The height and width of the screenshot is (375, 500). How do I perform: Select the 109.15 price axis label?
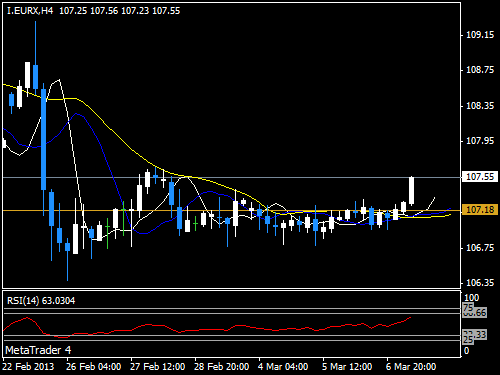480,35
